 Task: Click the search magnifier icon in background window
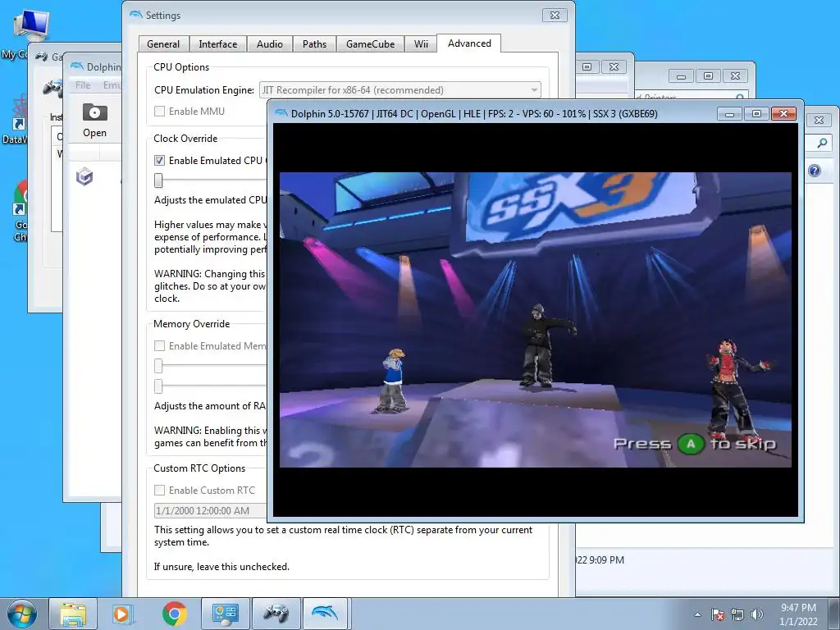[x=822, y=143]
